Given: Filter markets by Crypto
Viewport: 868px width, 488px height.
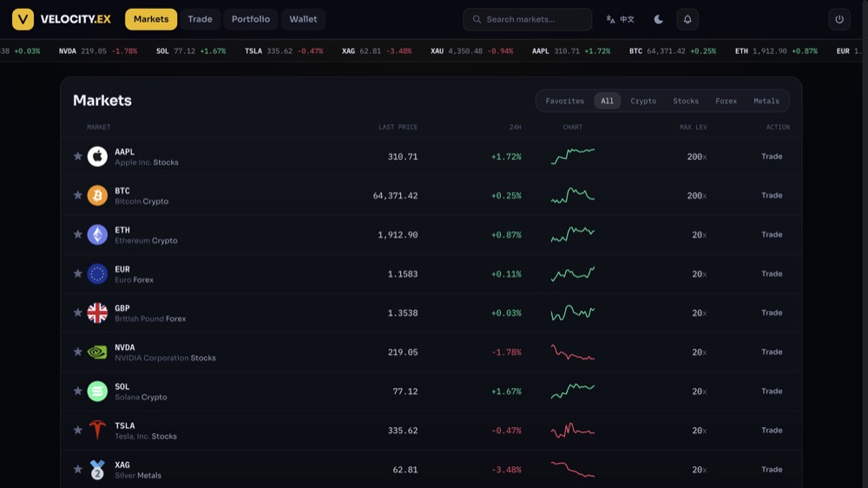Looking at the screenshot, I should [x=643, y=101].
